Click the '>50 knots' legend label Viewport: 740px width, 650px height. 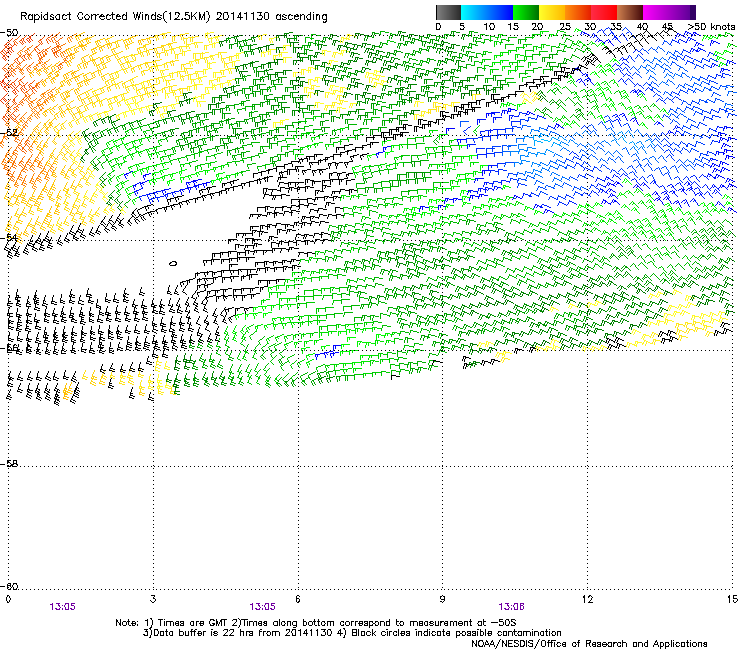[x=711, y=27]
